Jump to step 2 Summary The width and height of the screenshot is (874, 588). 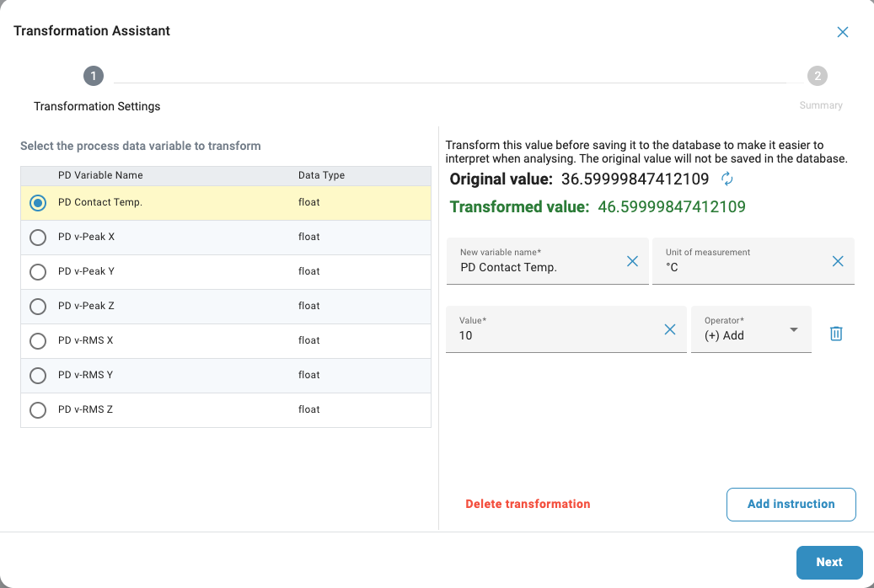point(817,77)
